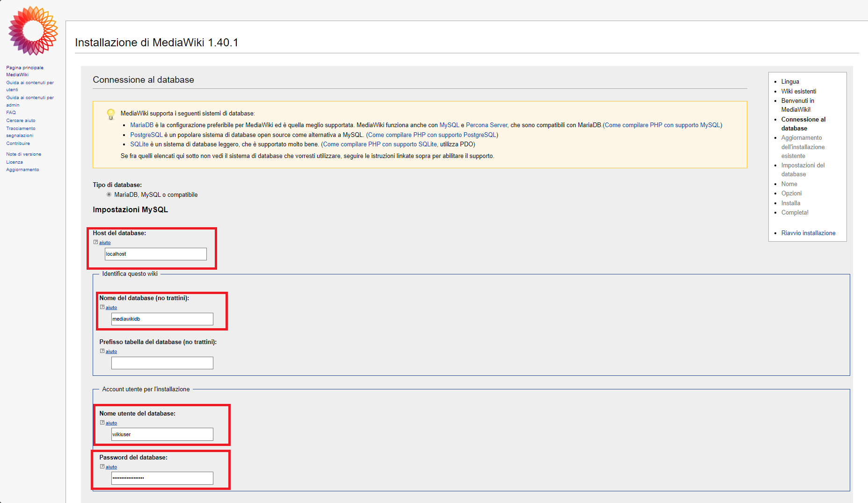Click the Host del database input field
This screenshot has width=868, height=503.
155,254
